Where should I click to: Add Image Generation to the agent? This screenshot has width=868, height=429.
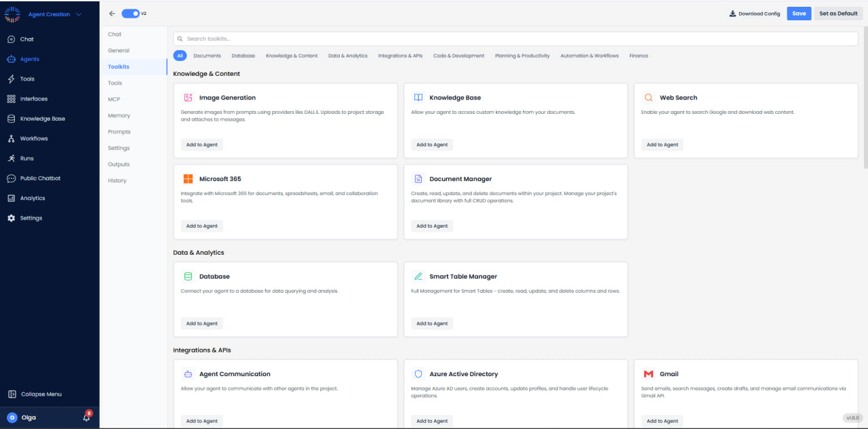click(202, 144)
